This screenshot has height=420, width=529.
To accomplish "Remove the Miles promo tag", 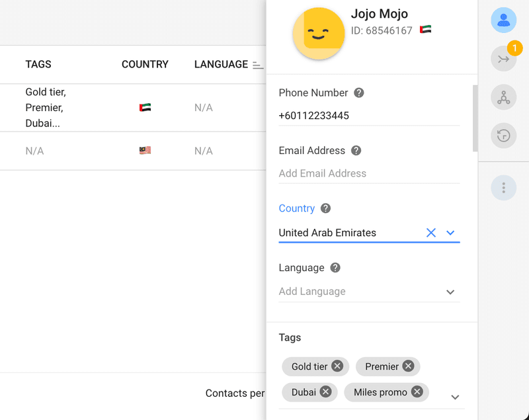I will [417, 392].
